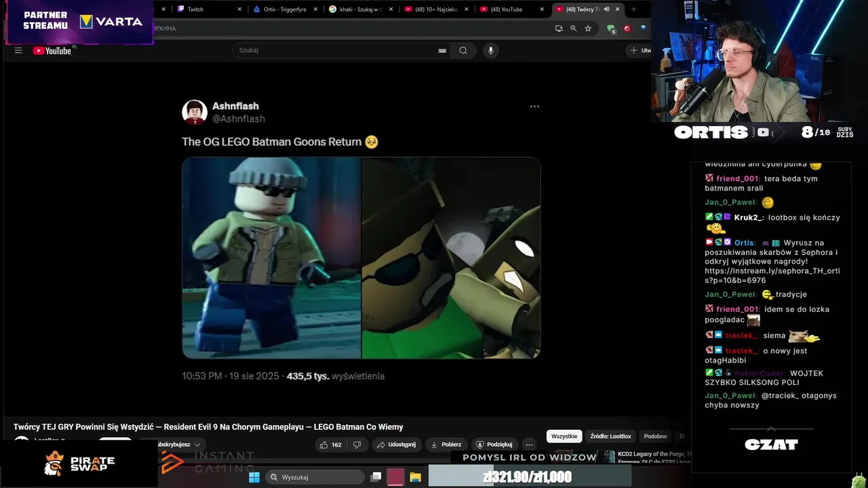Click the Pobierz download button
Viewport: 868px width, 488px height.
[446, 445]
